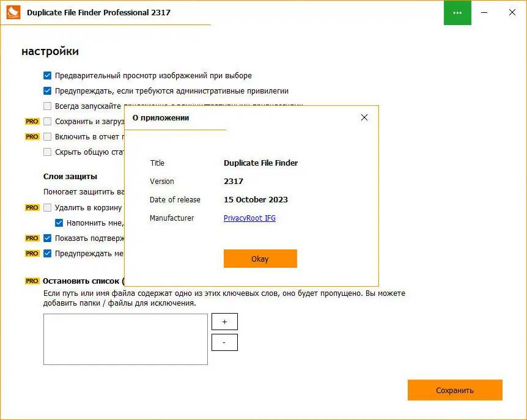
Task: Click the stop list keywords box
Action: (125, 339)
